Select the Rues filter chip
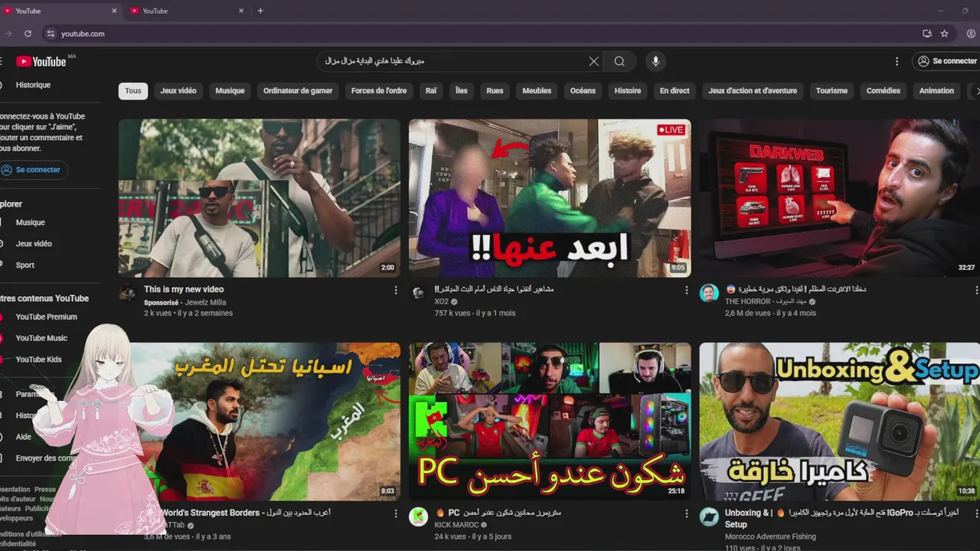Viewport: 980px width, 551px height. [495, 90]
